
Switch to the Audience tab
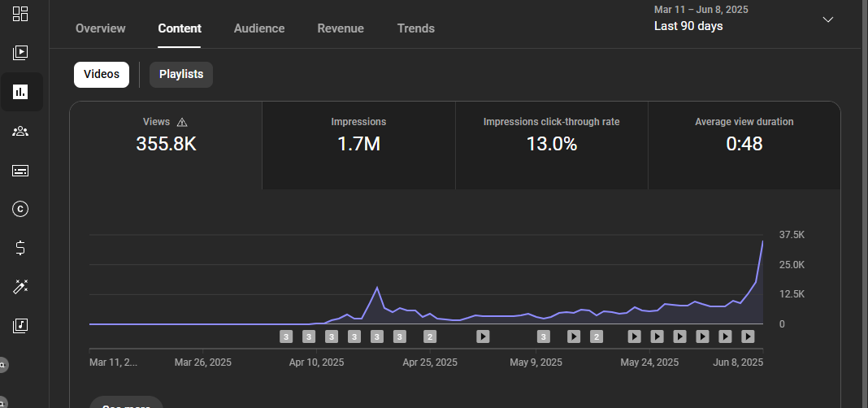(x=259, y=28)
